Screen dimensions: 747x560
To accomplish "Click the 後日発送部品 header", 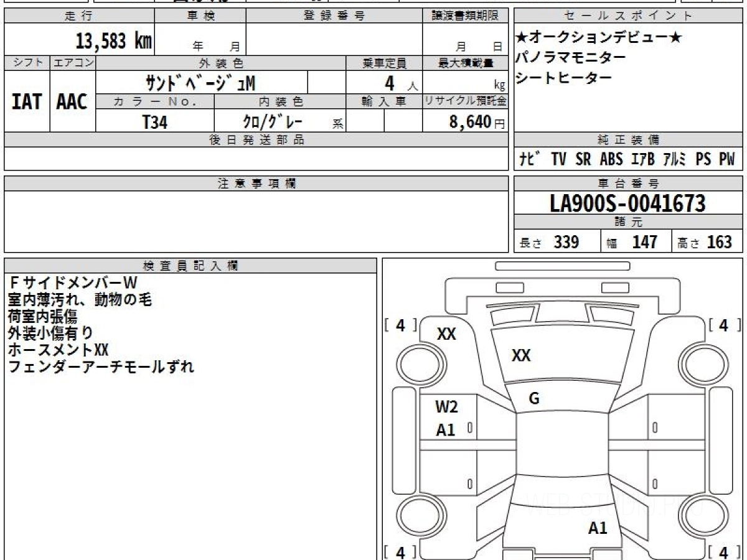I will (256, 140).
